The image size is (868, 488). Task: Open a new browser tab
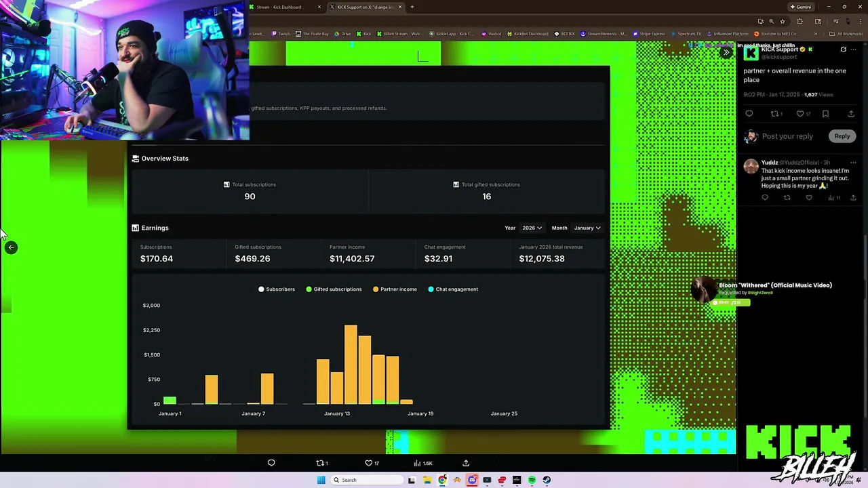tap(412, 7)
